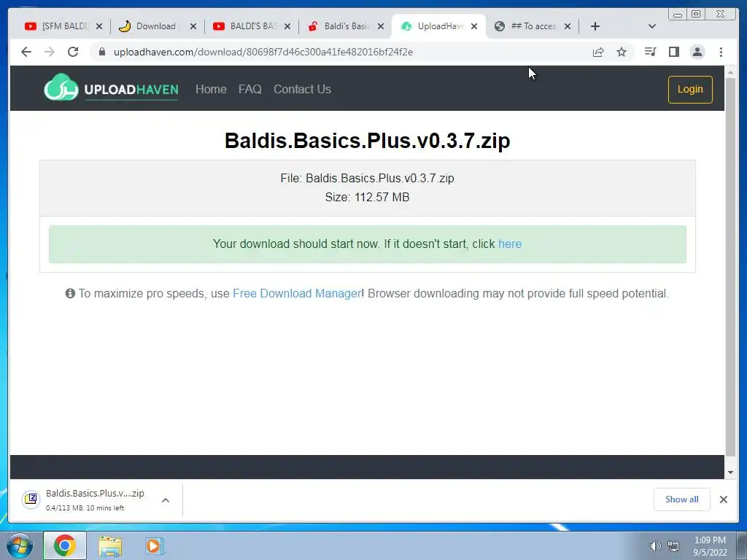The height and width of the screenshot is (560, 747).
Task: Open the Chrome profile avatar
Action: coord(697,52)
